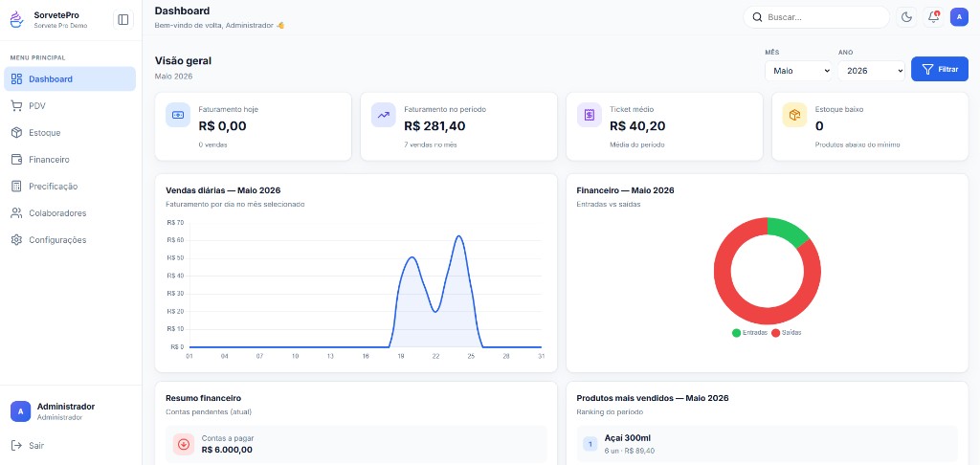Click the Estoque baixo package icon
The height and width of the screenshot is (465, 980).
[794, 115]
